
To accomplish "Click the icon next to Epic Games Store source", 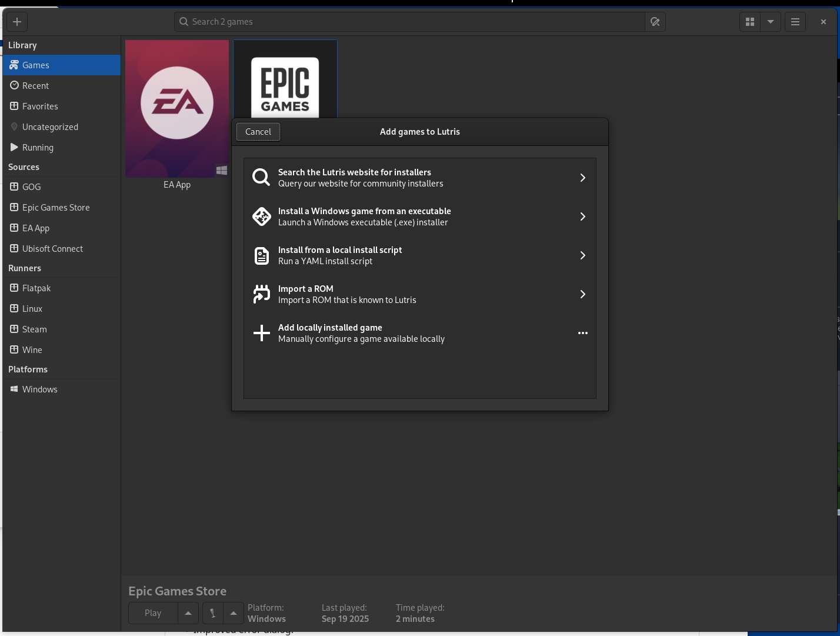I will 14,207.
